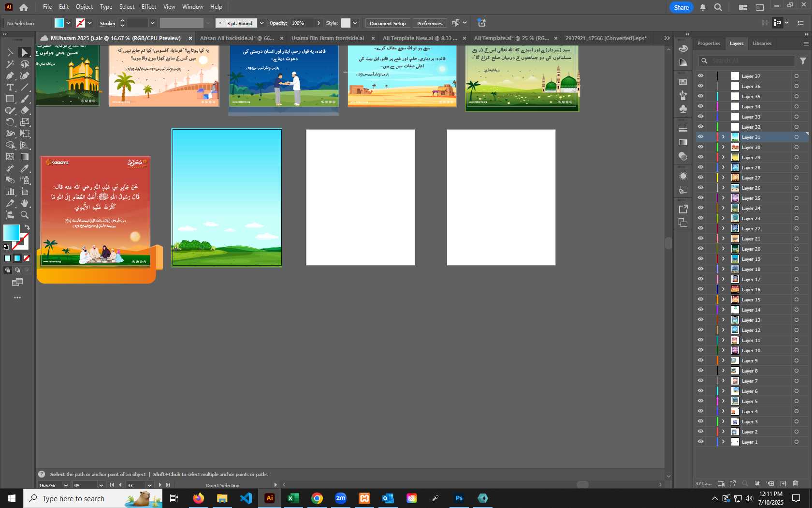Viewport: 812px width, 508px height.
Task: Select the Rotate tool
Action: pyautogui.click(x=10, y=122)
